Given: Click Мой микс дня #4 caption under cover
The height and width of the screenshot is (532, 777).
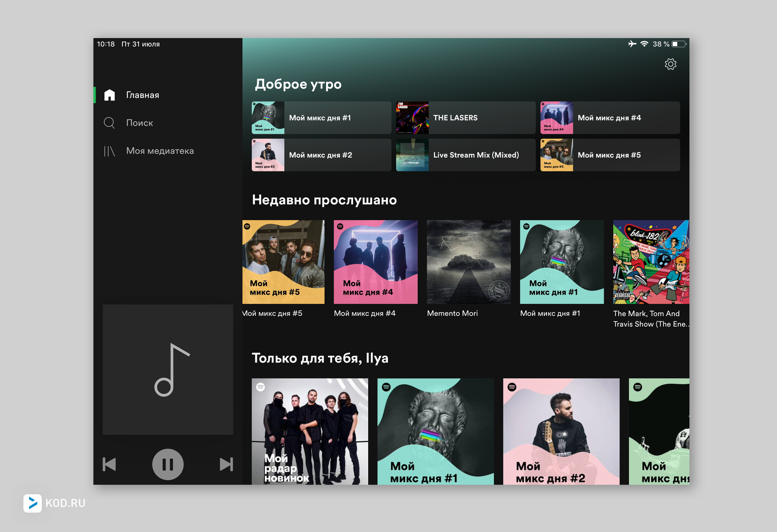Looking at the screenshot, I should pos(365,313).
